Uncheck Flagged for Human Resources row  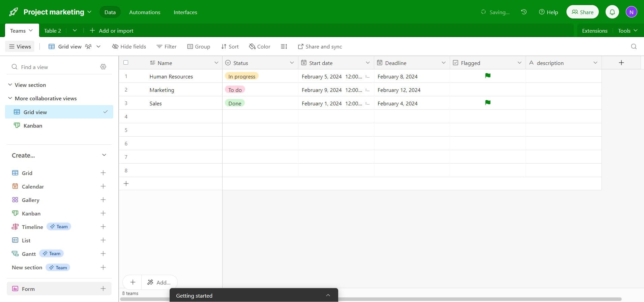pyautogui.click(x=488, y=76)
